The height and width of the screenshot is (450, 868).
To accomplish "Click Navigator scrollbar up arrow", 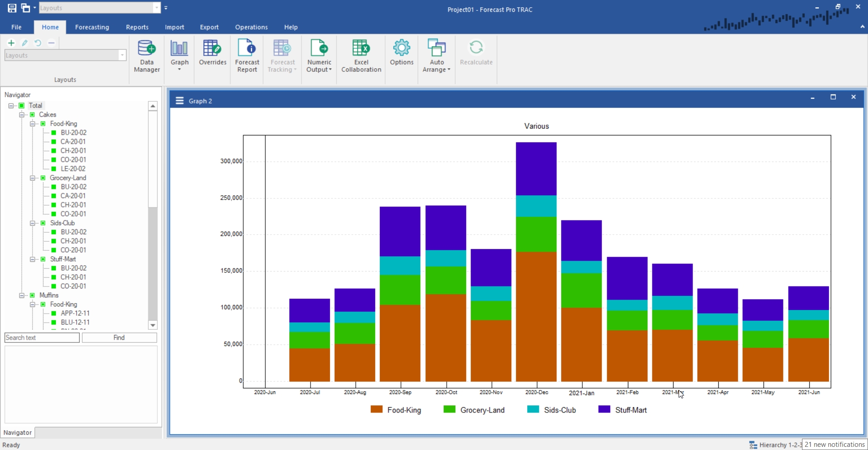I will click(153, 106).
